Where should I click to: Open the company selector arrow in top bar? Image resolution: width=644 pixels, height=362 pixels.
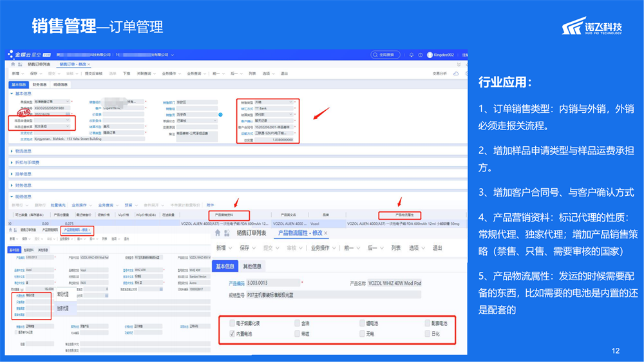coord(173,55)
